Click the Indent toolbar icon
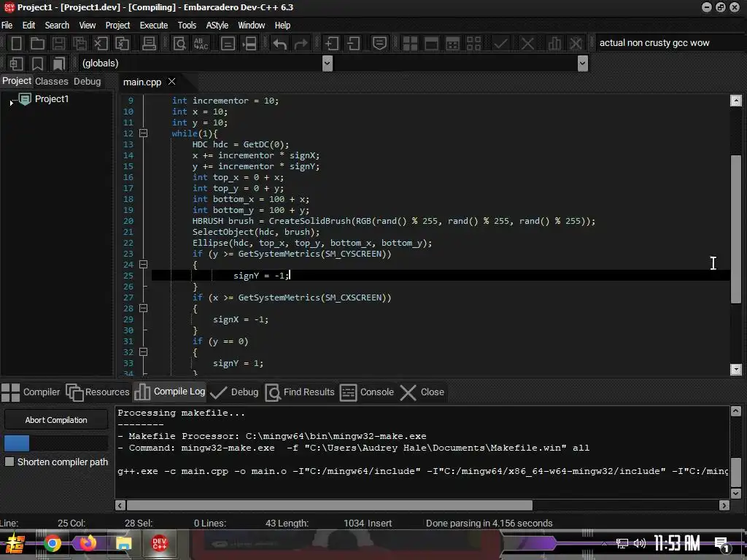Image resolution: width=747 pixels, height=560 pixels. click(331, 43)
